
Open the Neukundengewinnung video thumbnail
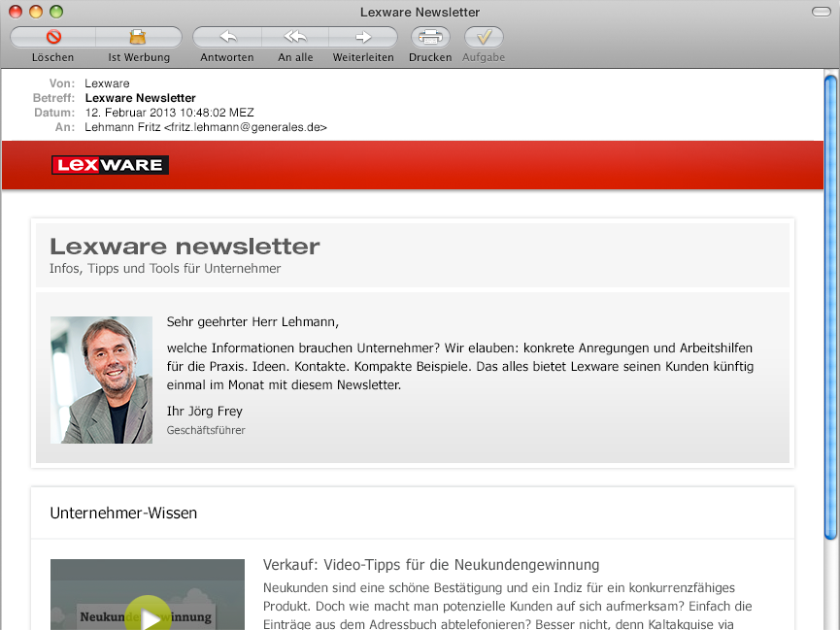148,595
